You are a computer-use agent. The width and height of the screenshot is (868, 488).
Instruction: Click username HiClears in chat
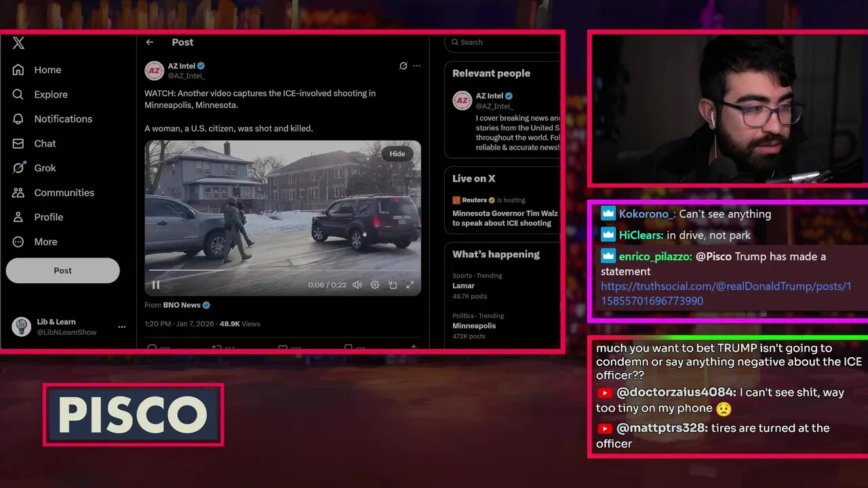641,235
